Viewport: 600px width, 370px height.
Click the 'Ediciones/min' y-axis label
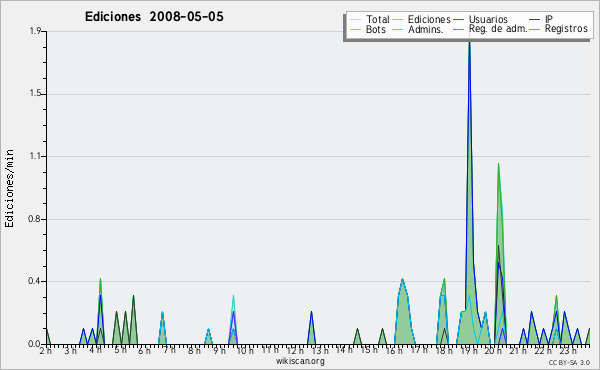(9, 189)
